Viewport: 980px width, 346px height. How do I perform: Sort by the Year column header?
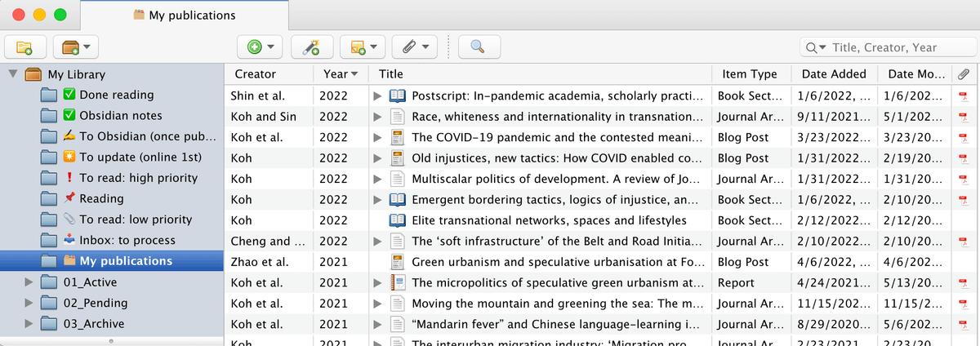point(339,74)
